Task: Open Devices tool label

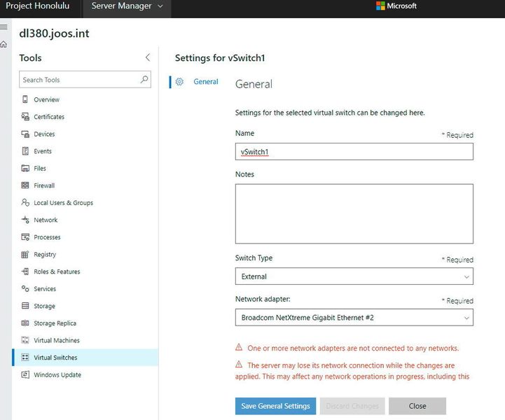Action: coord(44,134)
